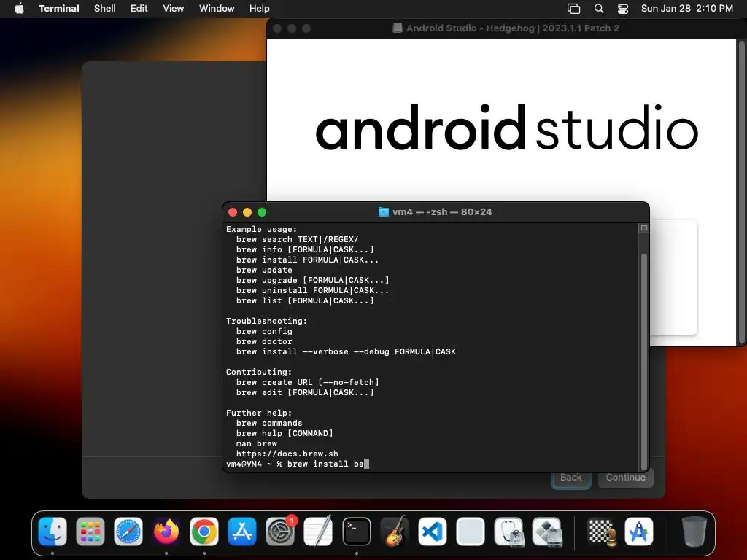This screenshot has height=560, width=747.
Task: Open the Help menu
Action: point(259,9)
